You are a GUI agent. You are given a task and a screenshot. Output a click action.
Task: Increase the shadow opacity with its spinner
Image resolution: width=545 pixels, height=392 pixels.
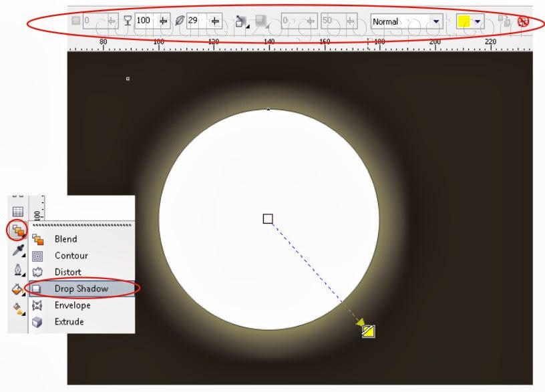tap(163, 18)
